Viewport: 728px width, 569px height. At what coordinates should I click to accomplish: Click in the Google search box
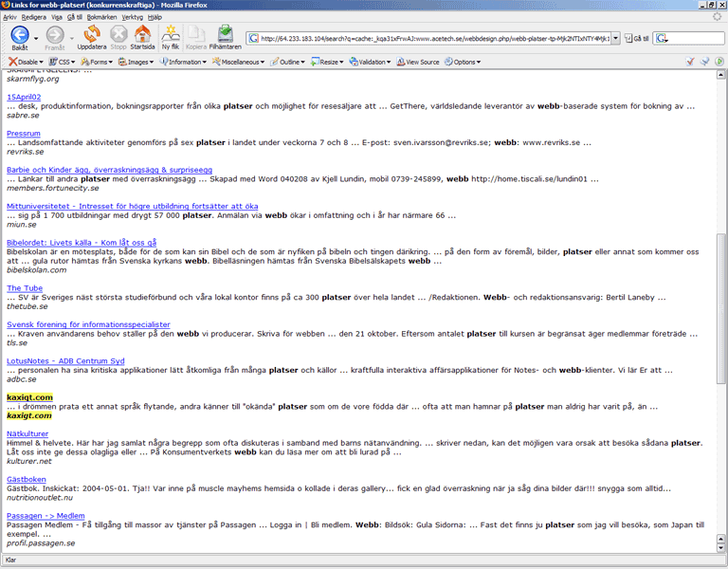point(696,39)
